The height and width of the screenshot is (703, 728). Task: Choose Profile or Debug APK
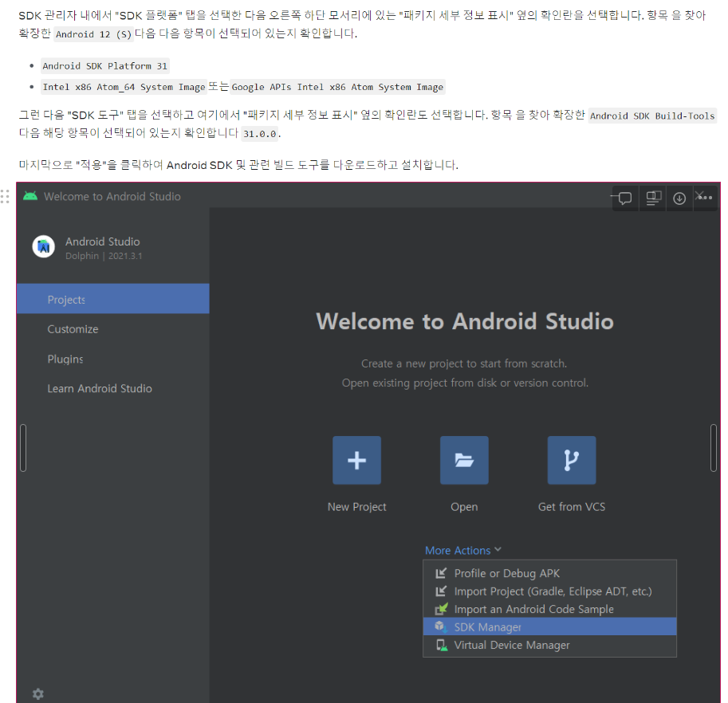[x=549, y=573]
